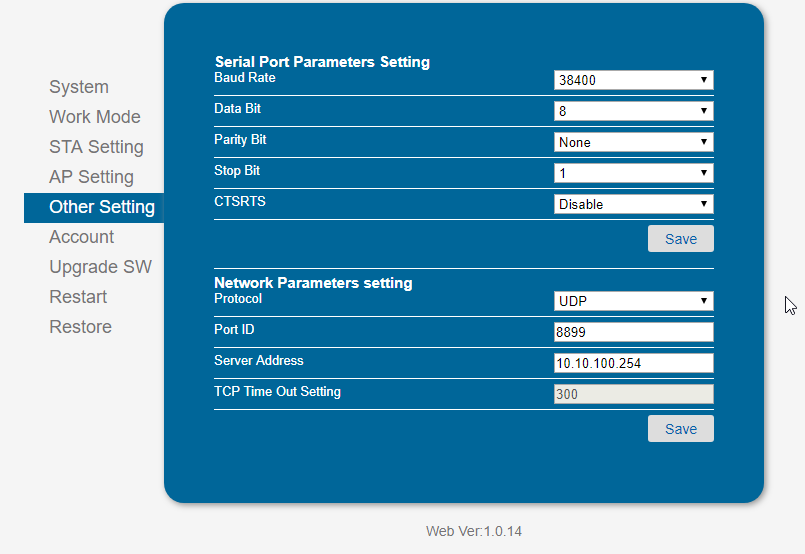Open the Account page
Screen dimensions: 805x554
(x=82, y=237)
